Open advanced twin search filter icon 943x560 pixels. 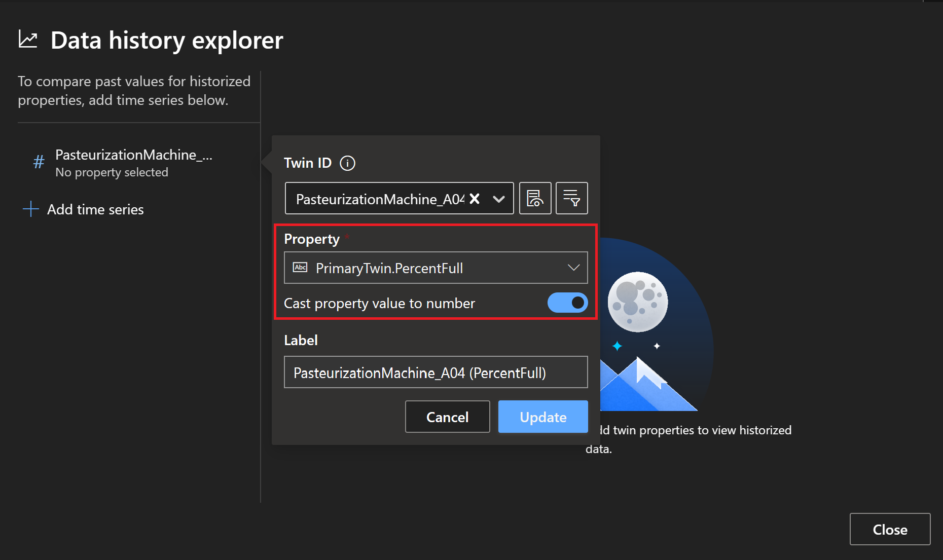pyautogui.click(x=571, y=198)
